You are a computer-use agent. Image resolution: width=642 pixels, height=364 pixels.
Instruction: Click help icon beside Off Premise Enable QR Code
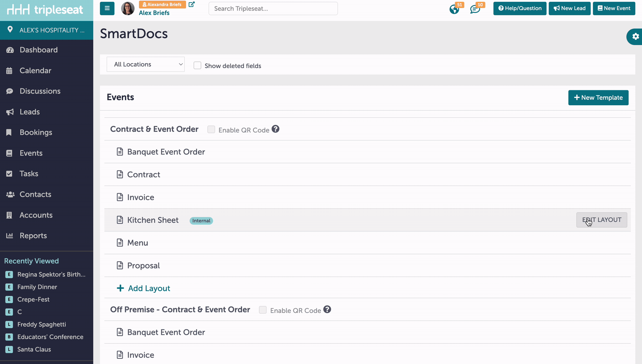pos(327,310)
